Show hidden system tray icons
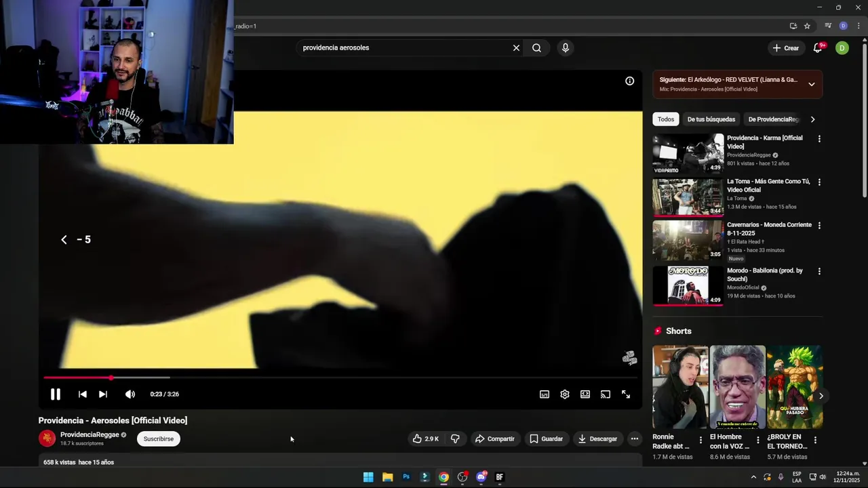868x488 pixels. 753,477
